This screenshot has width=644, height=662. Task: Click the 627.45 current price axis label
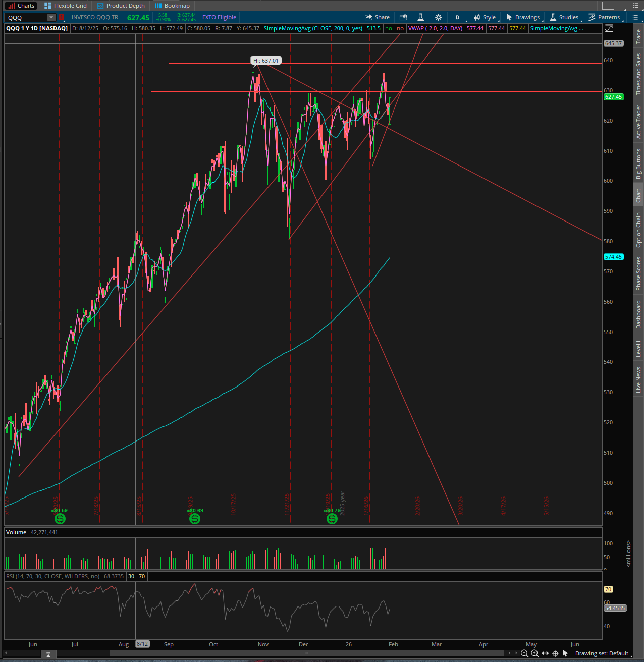click(x=613, y=97)
